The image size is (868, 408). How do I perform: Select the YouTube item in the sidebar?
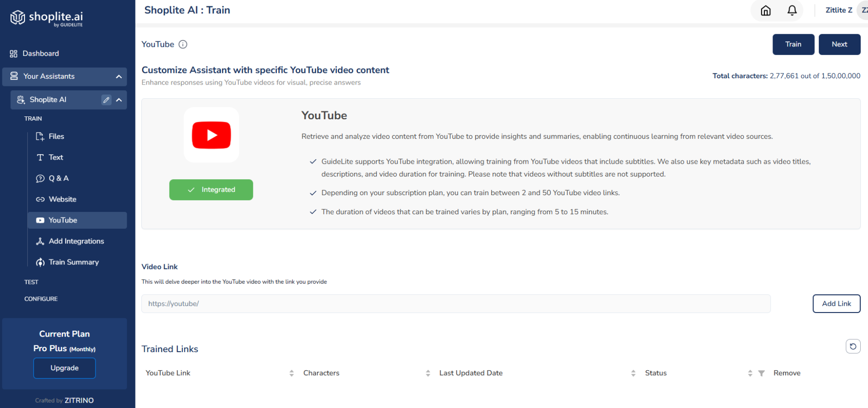tap(77, 220)
